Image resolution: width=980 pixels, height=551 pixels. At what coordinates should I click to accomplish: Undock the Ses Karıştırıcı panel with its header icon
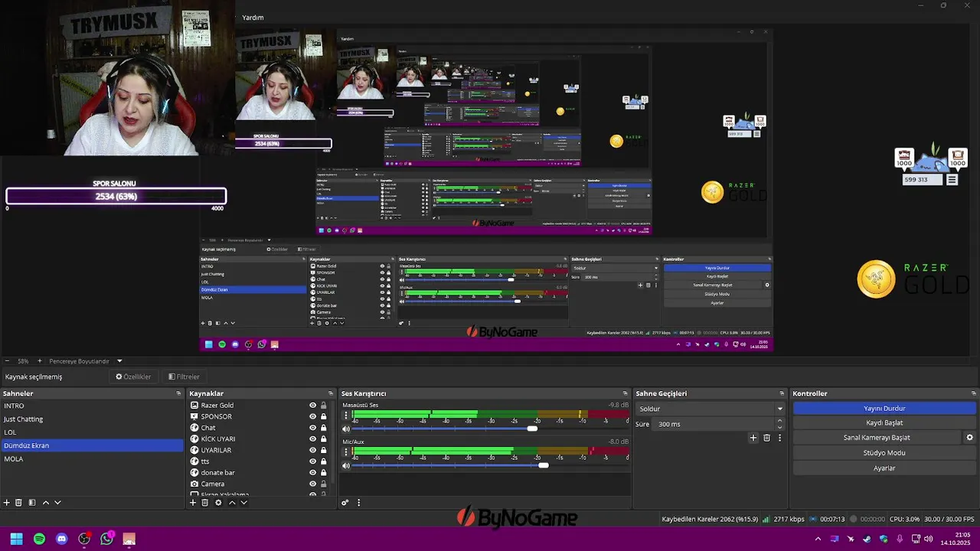(626, 393)
